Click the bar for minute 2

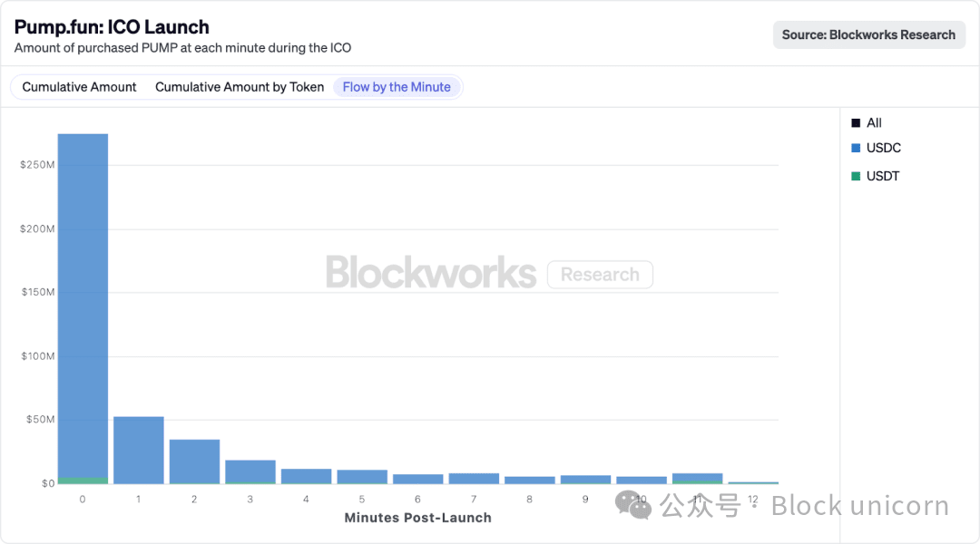click(194, 461)
